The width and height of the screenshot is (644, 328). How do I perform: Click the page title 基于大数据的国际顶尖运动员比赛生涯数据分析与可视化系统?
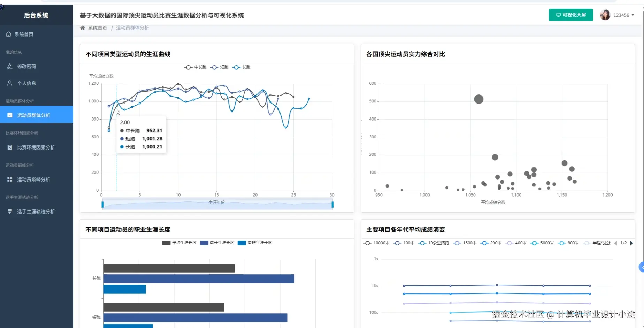(162, 15)
